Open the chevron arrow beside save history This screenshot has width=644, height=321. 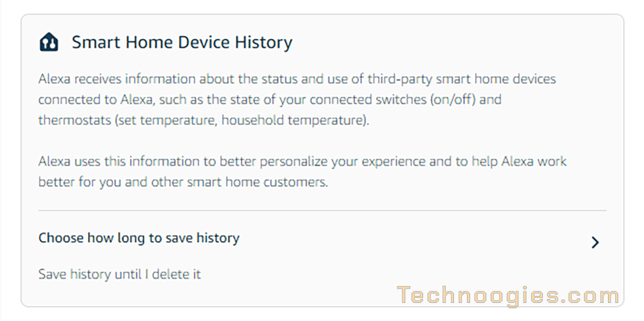tap(595, 242)
